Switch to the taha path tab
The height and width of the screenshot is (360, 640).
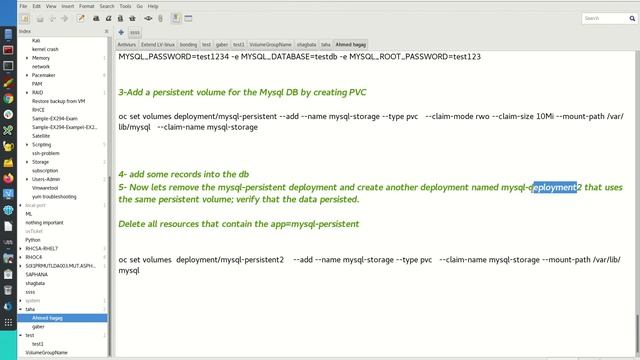click(x=325, y=44)
